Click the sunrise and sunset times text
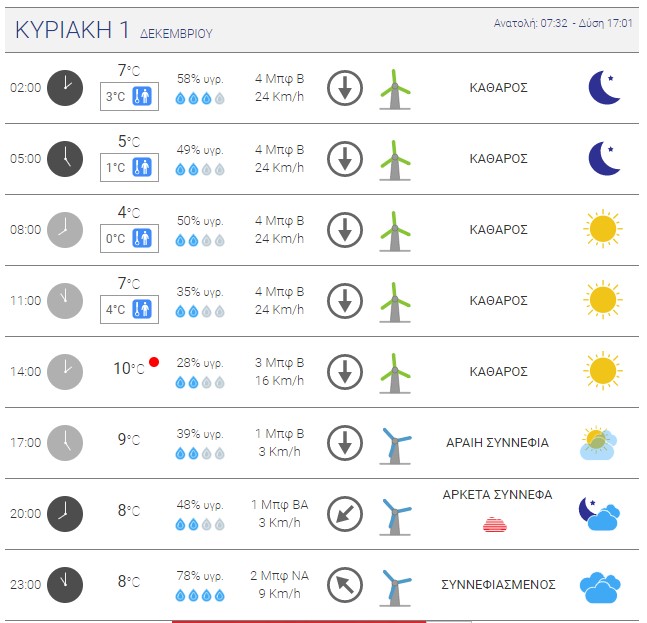Viewport: 647px width, 623px height. (x=563, y=23)
